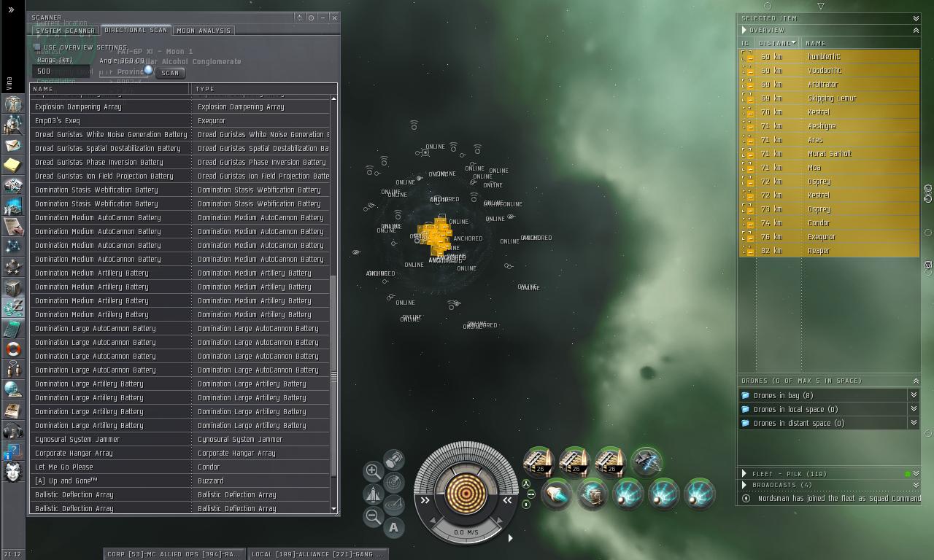Toggle the three-blade HUD display button
Screen dimensions: 934x560
(525, 484)
